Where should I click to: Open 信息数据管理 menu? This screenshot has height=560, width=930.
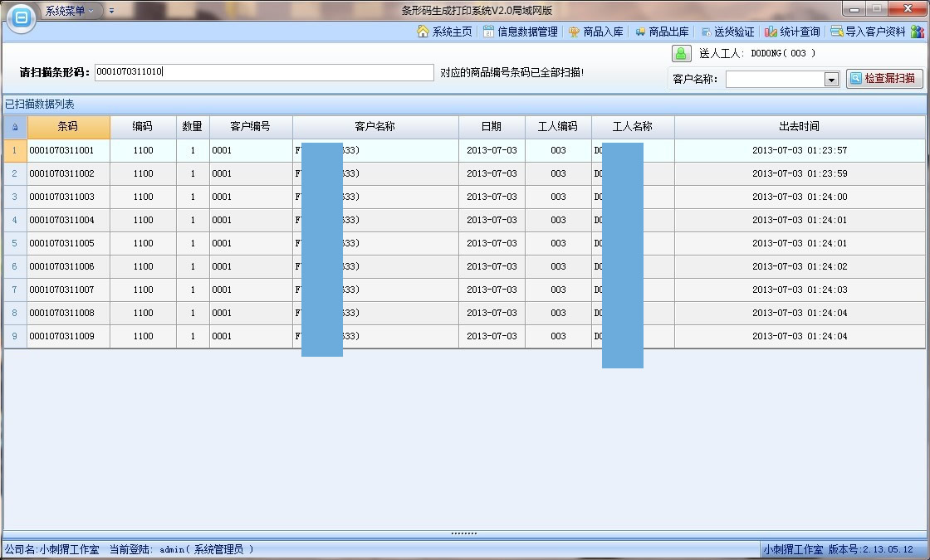point(521,32)
